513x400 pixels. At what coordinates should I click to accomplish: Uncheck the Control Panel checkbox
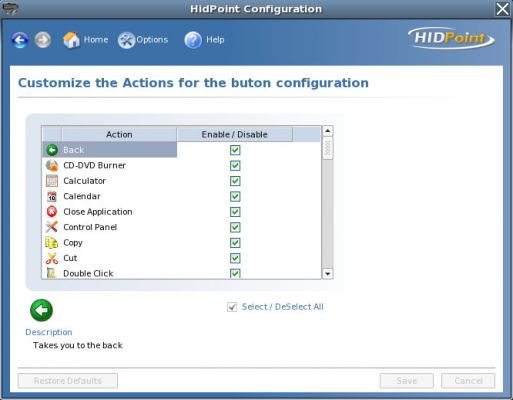(x=235, y=227)
